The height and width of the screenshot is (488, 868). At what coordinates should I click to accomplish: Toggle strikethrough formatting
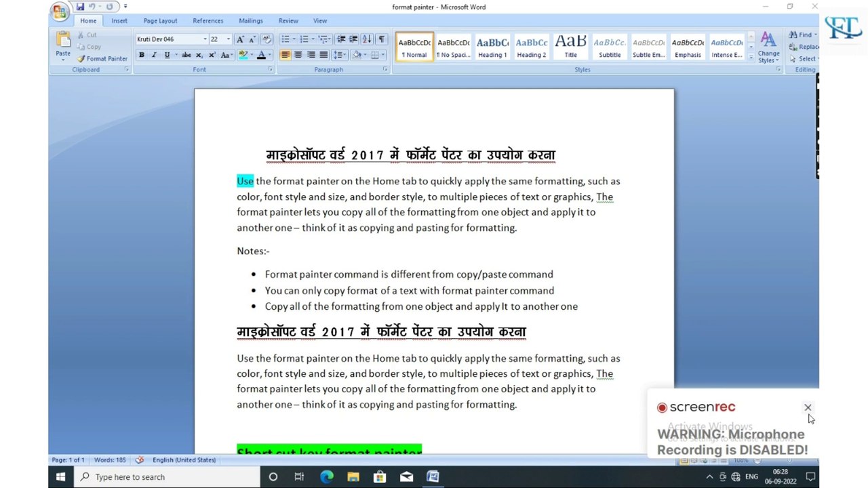(x=186, y=55)
